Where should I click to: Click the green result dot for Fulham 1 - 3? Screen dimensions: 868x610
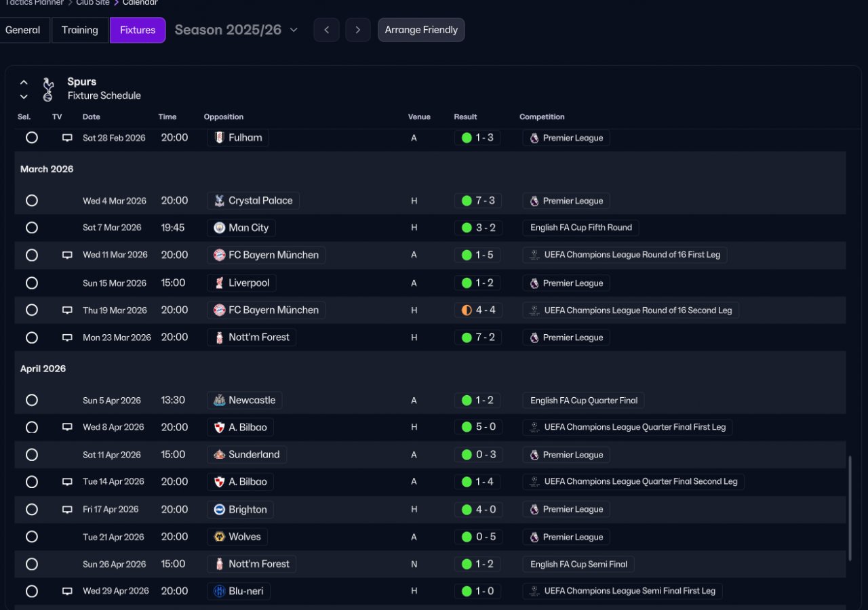click(467, 138)
